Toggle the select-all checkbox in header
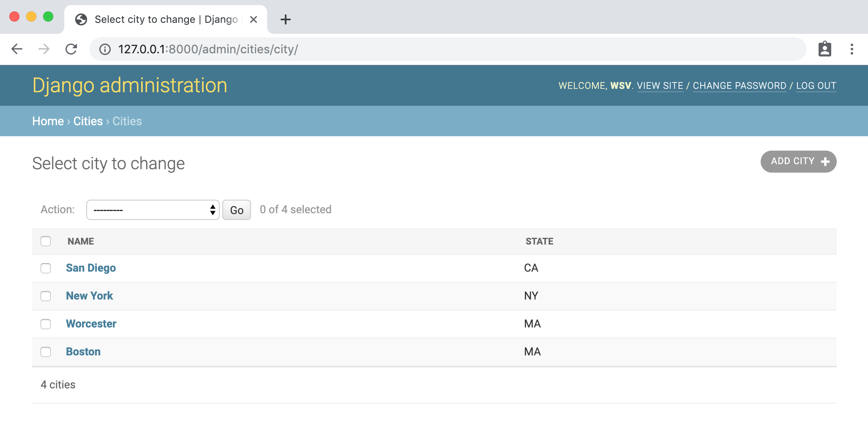The width and height of the screenshot is (868, 429). coord(46,241)
